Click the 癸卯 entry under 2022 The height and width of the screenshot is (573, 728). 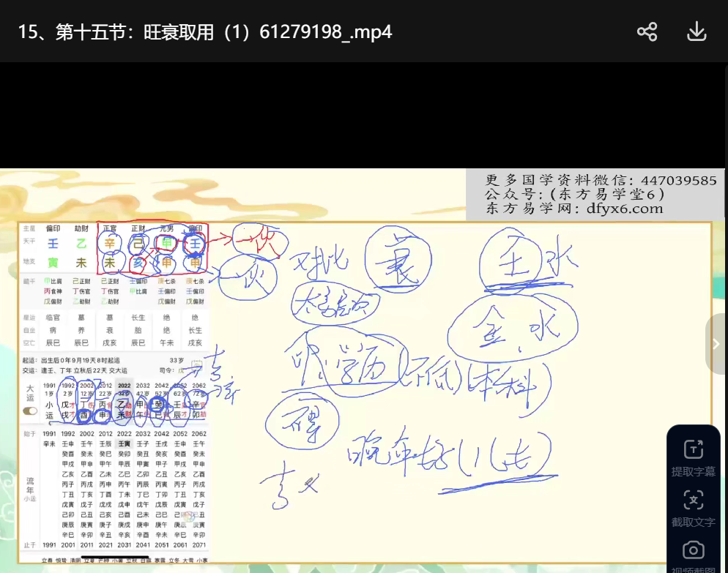point(124,454)
